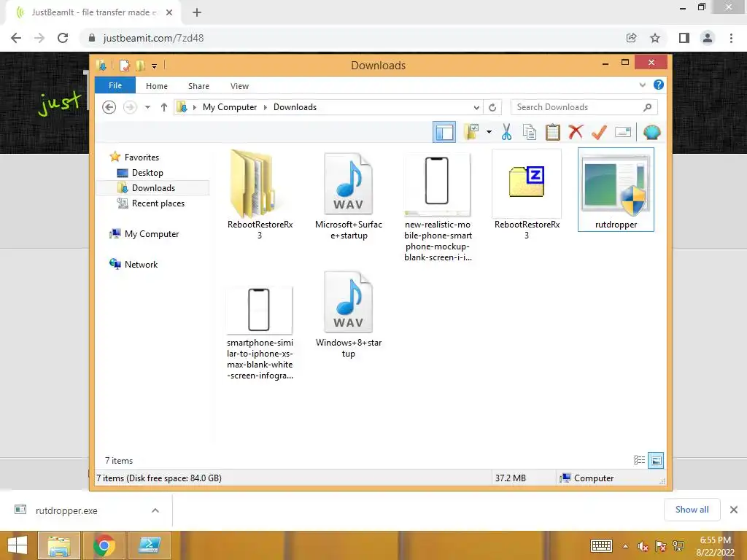Click the Search Downloads field
Viewport: 747px width, 560px height.
[584, 107]
